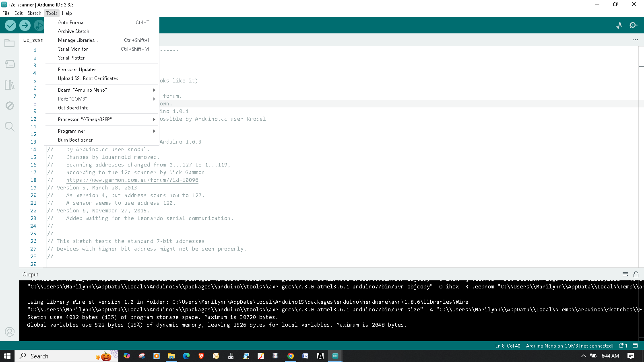Click the comment line "Changes by louarnold removed."
Screen dimensions: 644x362
113,157
